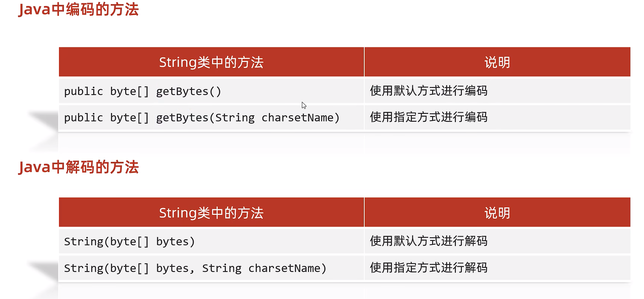Click description "使用指定方式进行解码"
This screenshot has height=299, width=644.
pyautogui.click(x=429, y=268)
